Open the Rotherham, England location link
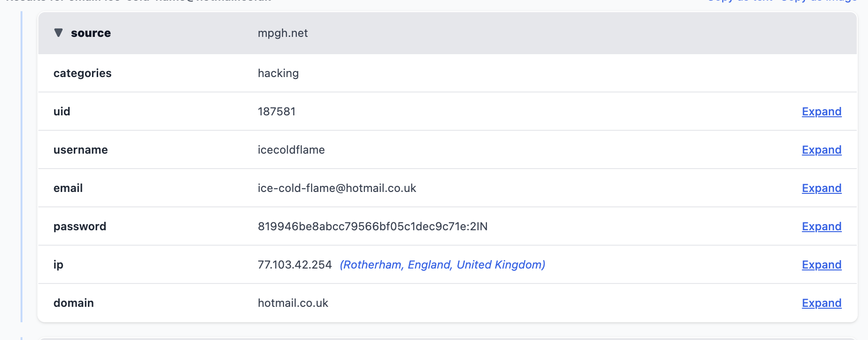Screen dimensions: 868x340 [442, 265]
